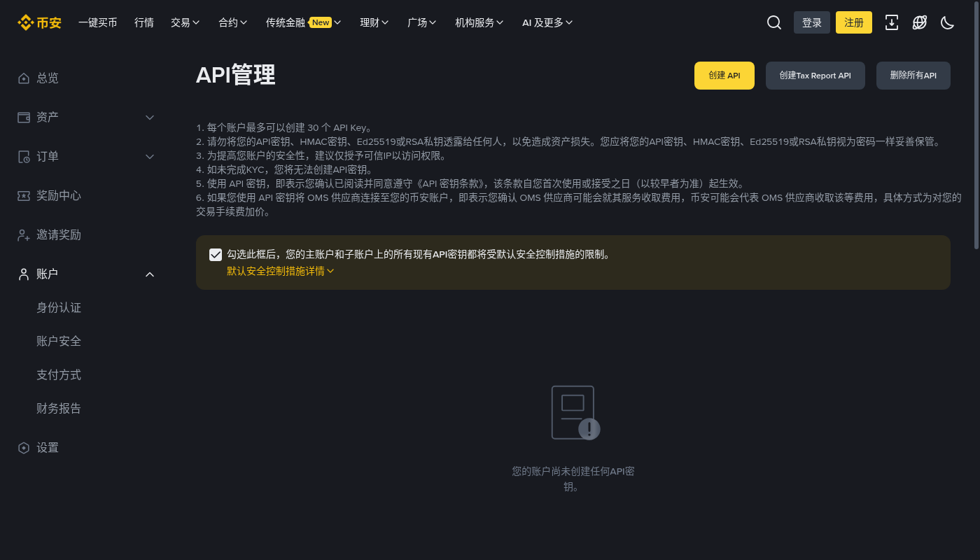980x560 pixels.
Task: Click the 总览 overview icon
Action: (x=24, y=78)
